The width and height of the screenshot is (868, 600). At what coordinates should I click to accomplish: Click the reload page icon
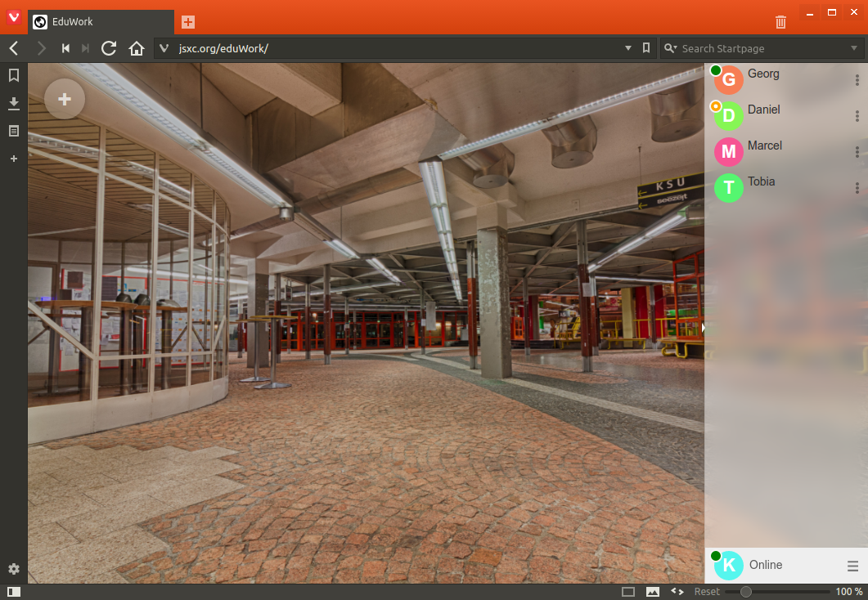[x=109, y=48]
